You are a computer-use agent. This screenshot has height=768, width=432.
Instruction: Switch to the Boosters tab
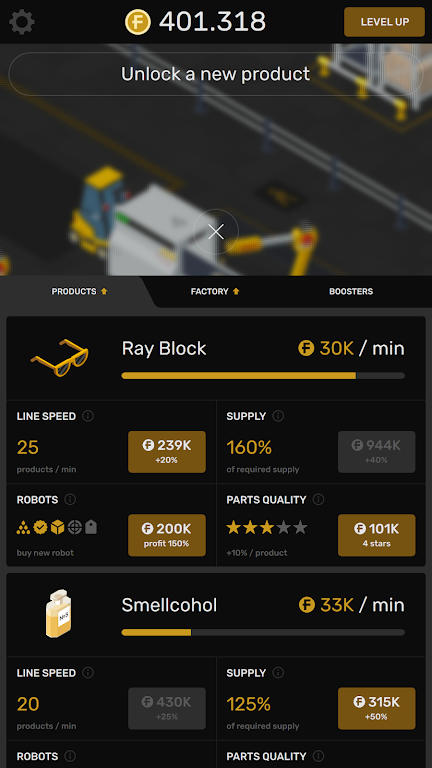coord(351,291)
